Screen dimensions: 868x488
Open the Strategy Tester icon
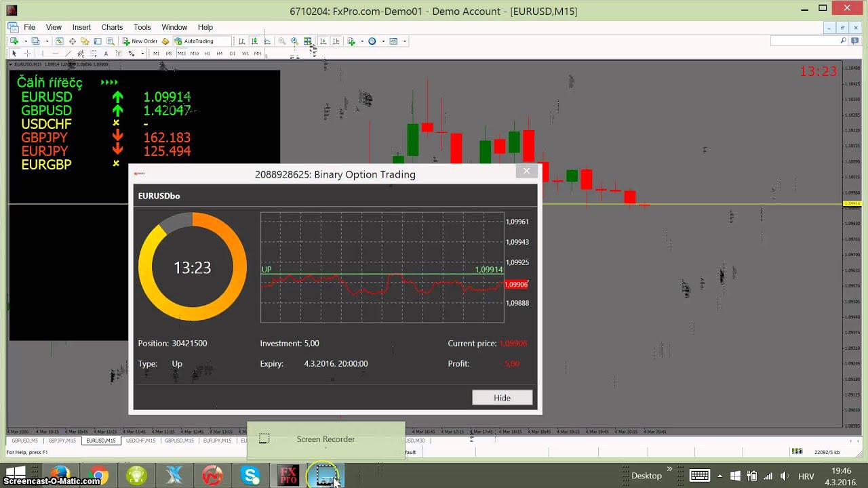pos(110,41)
